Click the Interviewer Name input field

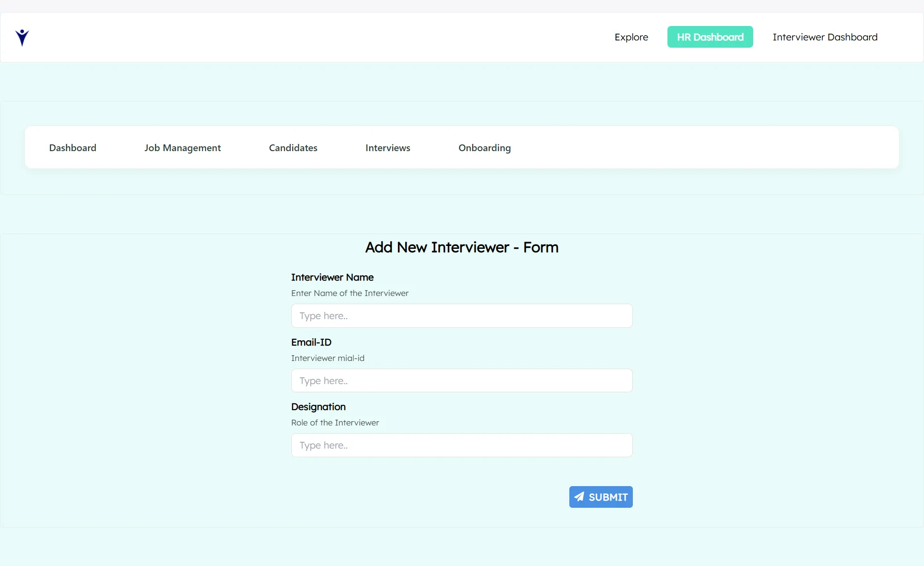(462, 315)
